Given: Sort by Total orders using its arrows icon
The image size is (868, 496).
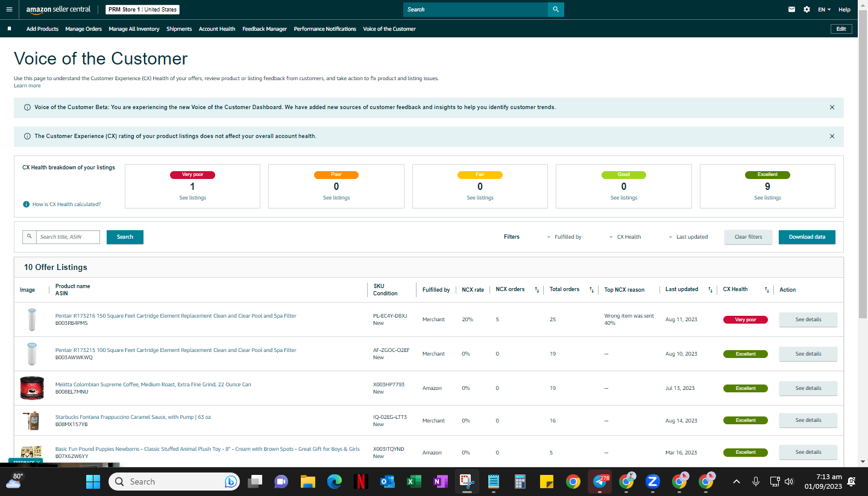Looking at the screenshot, I should coord(591,290).
